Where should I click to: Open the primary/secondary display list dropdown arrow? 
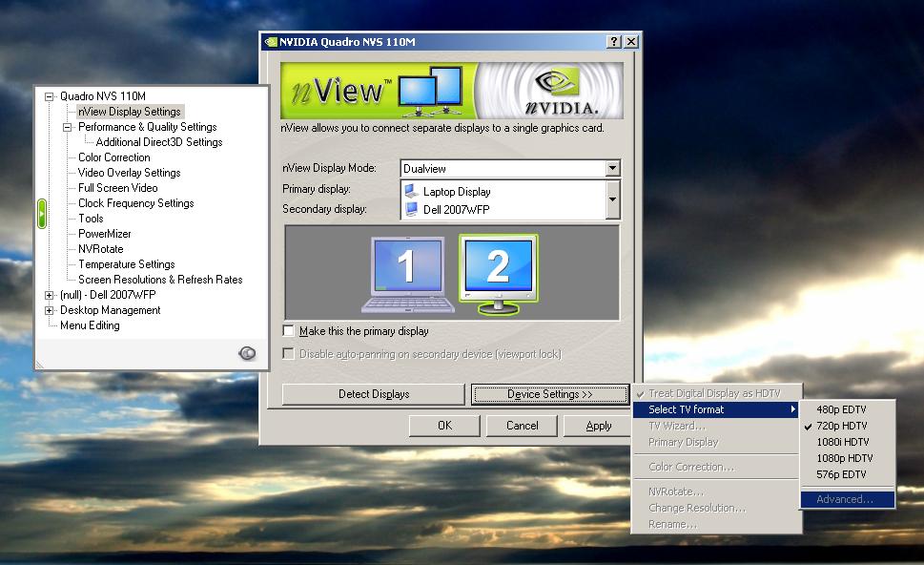[x=613, y=199]
